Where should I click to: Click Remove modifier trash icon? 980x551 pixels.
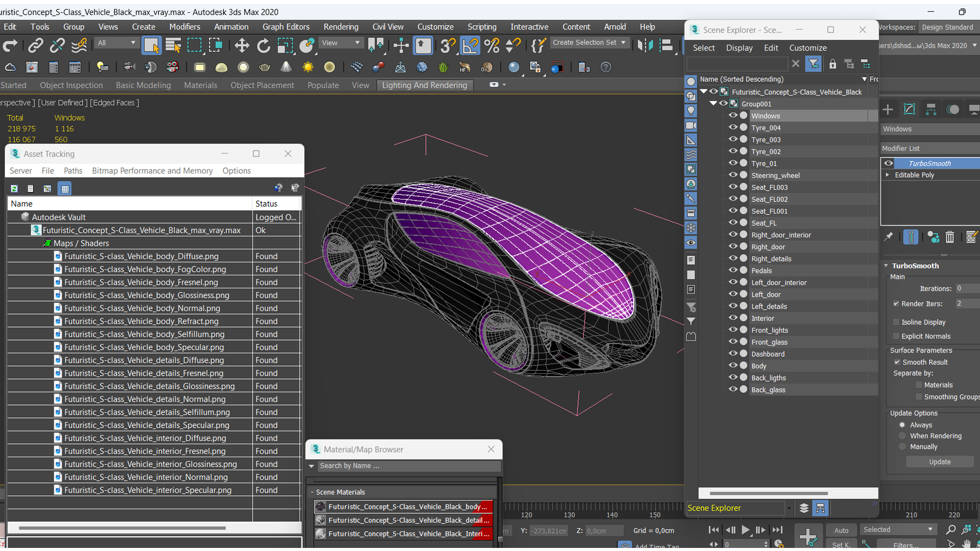[x=949, y=237]
